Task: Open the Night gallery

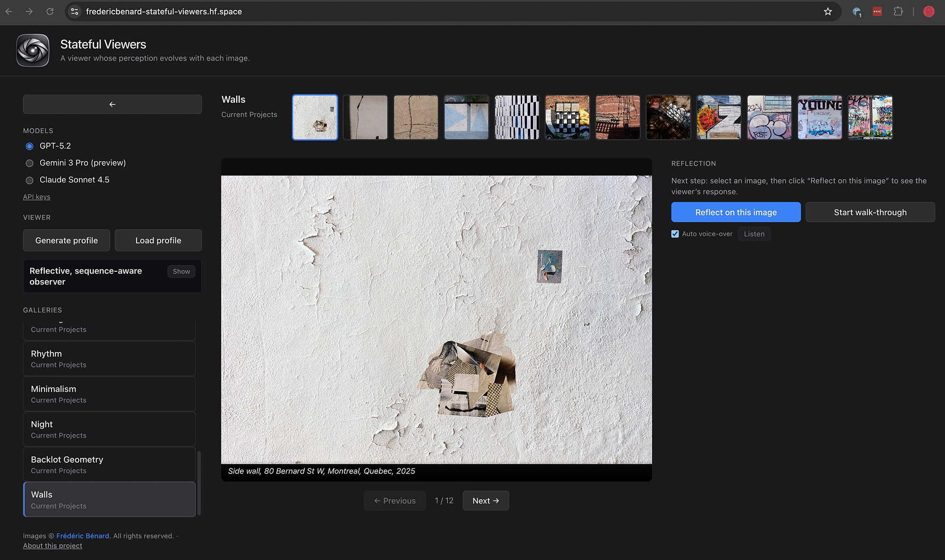Action: pyautogui.click(x=109, y=429)
